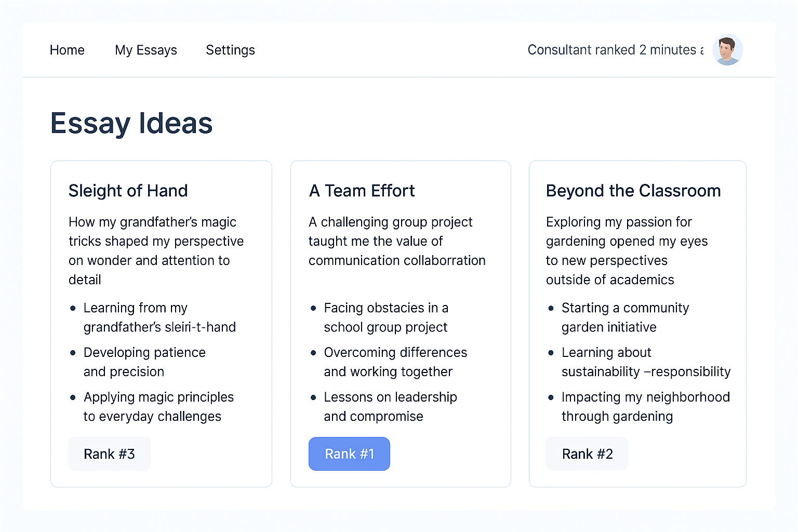Open the Home navigation item
The width and height of the screenshot is (798, 532).
coord(67,50)
